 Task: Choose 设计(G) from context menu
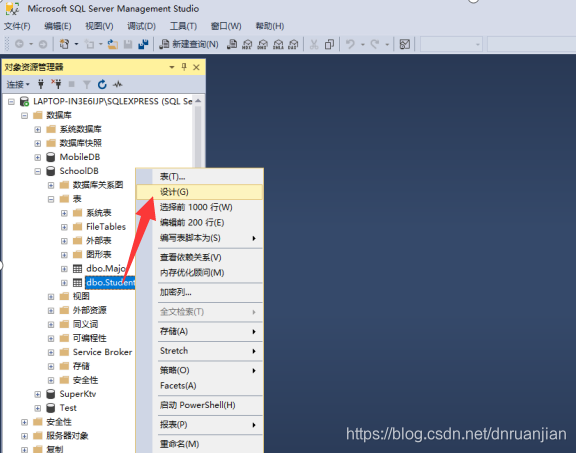pyautogui.click(x=199, y=192)
